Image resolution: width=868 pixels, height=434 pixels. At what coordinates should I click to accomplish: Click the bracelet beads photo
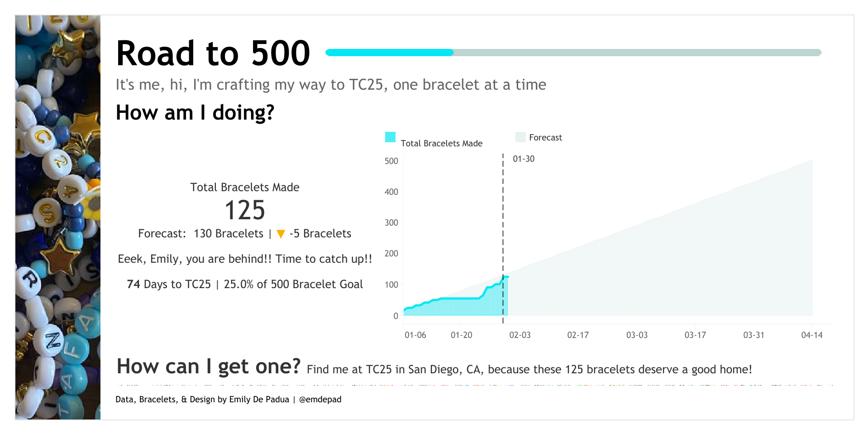[58, 217]
